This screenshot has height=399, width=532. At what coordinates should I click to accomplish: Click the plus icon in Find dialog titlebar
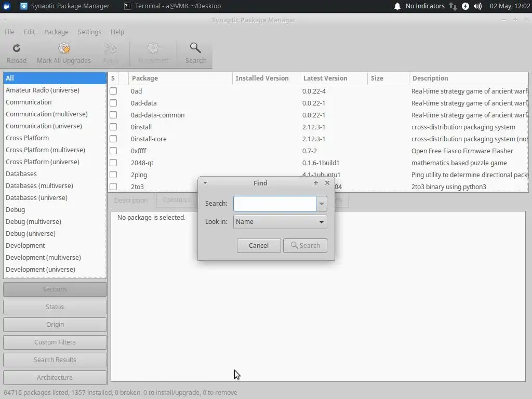tap(315, 183)
